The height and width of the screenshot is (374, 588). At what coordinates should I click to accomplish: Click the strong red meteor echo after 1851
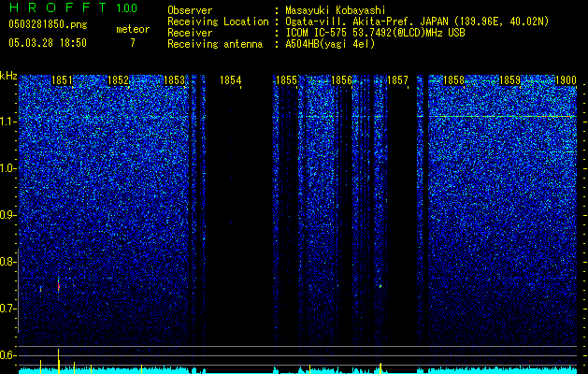(59, 284)
